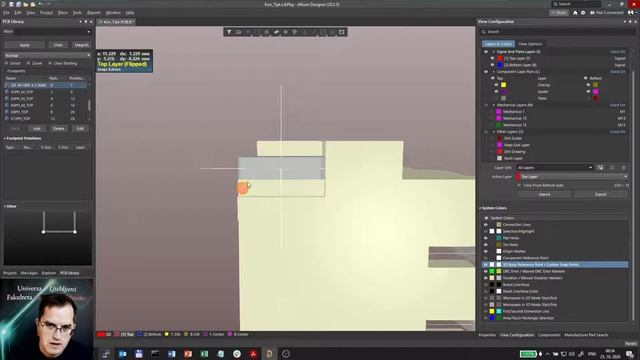Toggle the Top Overlay layer visibility eye
This screenshot has height=360, width=640.
496,85
